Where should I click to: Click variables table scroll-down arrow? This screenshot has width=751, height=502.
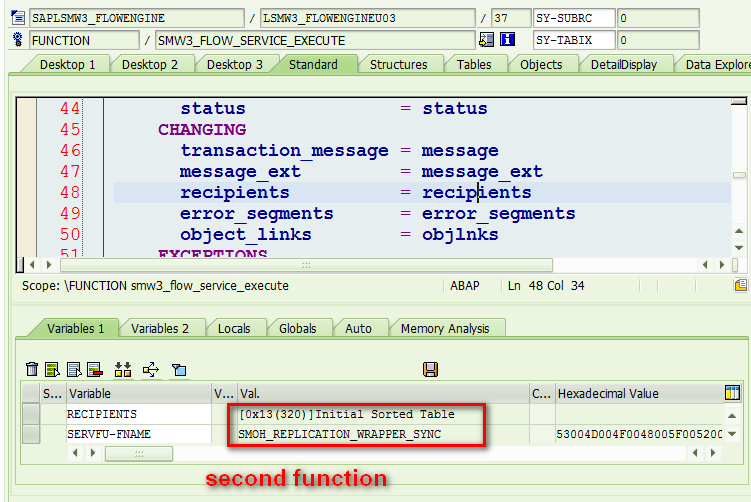(x=732, y=434)
